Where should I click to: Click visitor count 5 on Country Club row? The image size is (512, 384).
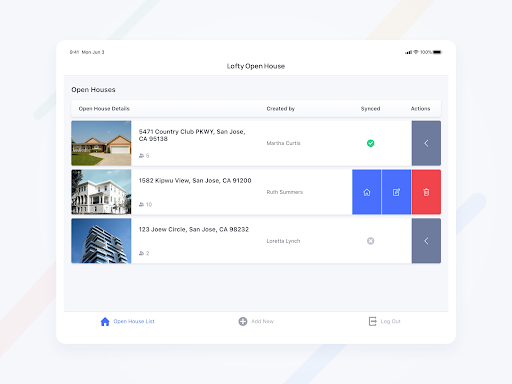pyautogui.click(x=144, y=155)
